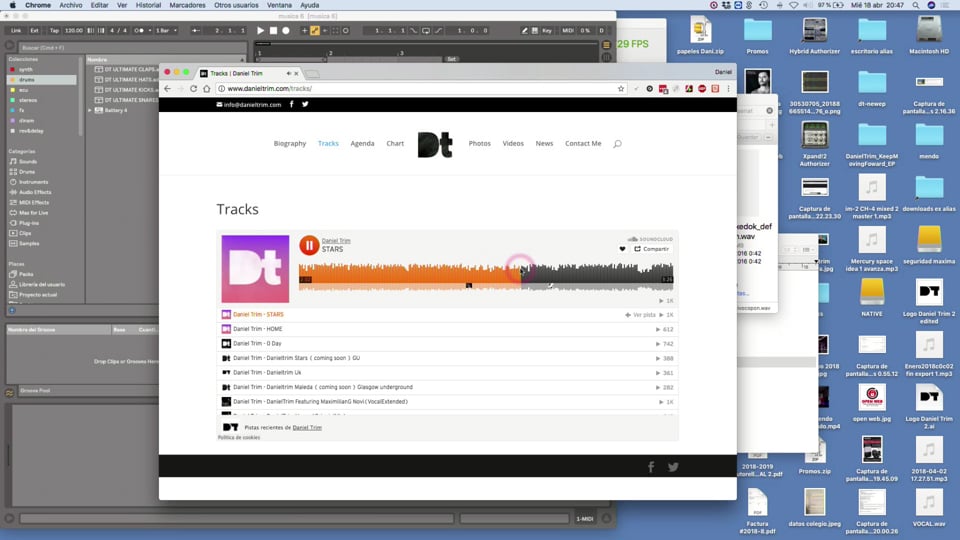Select the drums collection in Ableton browser
This screenshot has height=540, width=960.
42,80
